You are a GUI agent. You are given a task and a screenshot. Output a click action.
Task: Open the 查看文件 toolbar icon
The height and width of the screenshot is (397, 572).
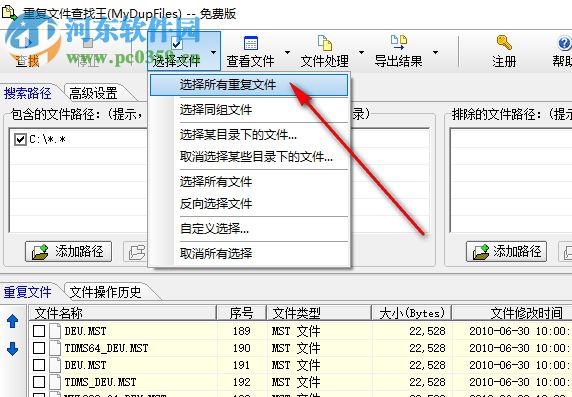(251, 43)
